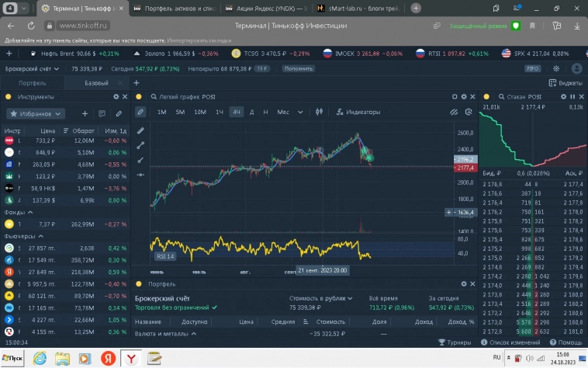Open the Помощь help link
Image resolution: width=588 pixels, height=368 pixels.
click(566, 342)
